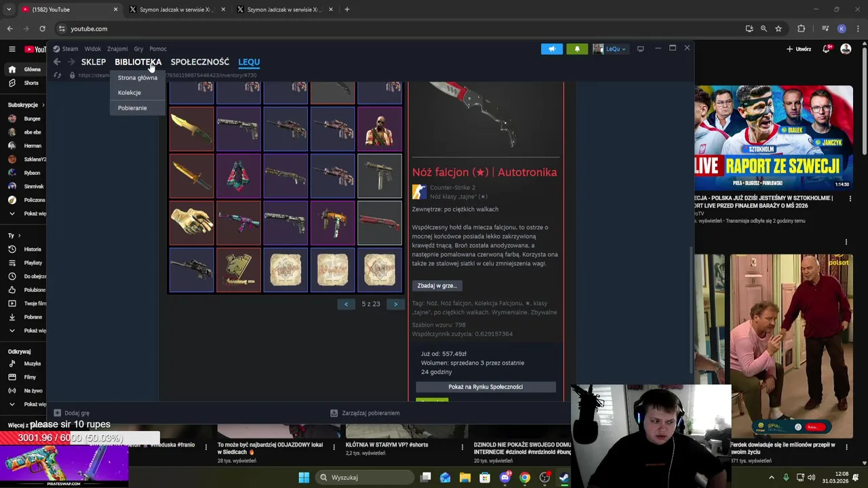Open the SPOŁECZNOŚĆ community tab
Viewport: 868px width, 488px height.
point(200,62)
